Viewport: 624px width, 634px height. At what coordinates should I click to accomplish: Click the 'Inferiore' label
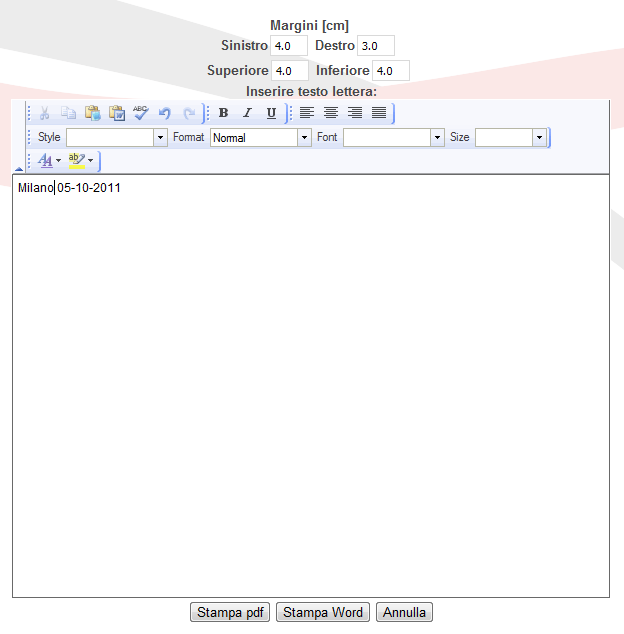(343, 70)
